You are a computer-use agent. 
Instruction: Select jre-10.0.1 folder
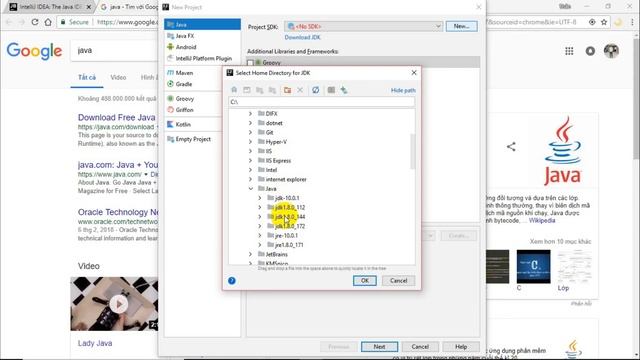(286, 236)
